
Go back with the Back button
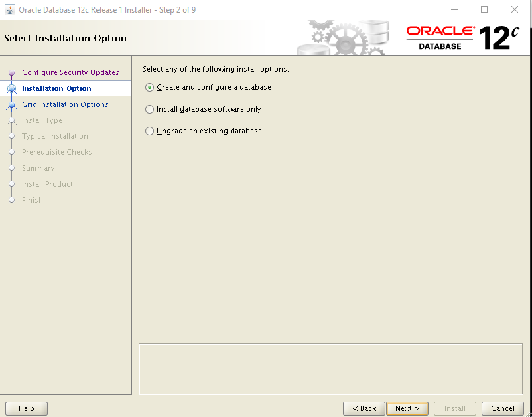click(364, 408)
